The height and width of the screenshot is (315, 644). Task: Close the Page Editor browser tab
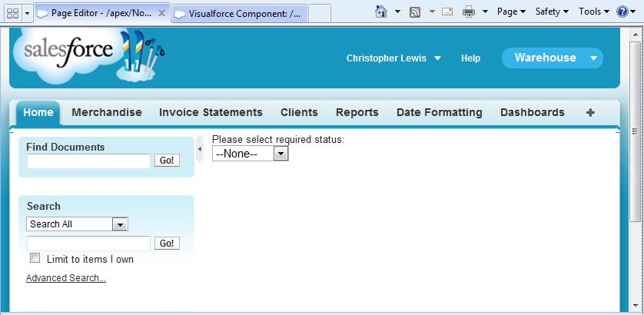tap(162, 14)
